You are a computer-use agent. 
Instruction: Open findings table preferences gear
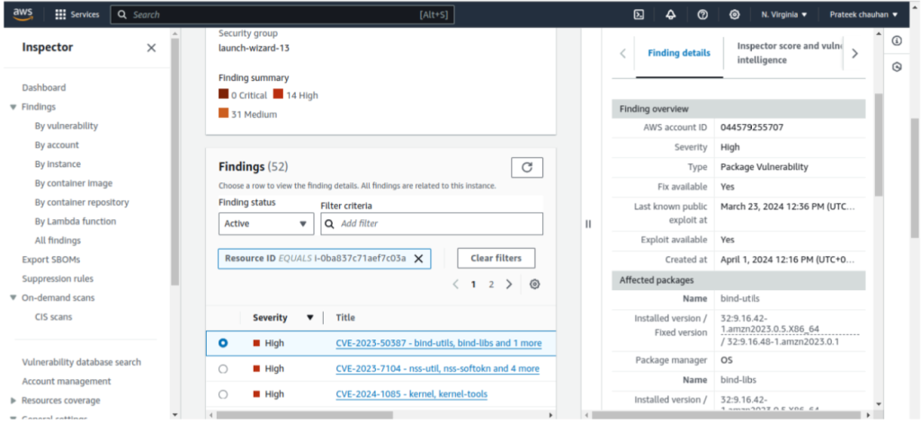pos(535,284)
